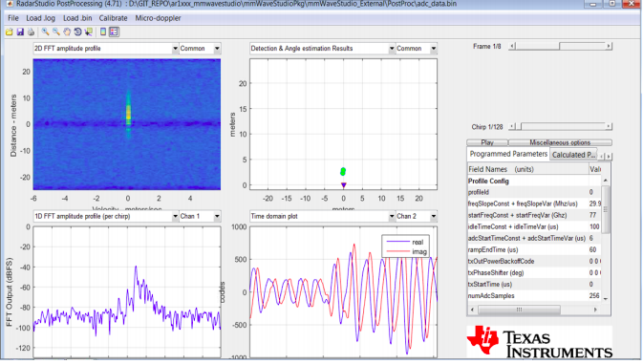Image resolution: width=643 pixels, height=364 pixels.
Task: Open Miscellaneous options
Action: click(560, 142)
